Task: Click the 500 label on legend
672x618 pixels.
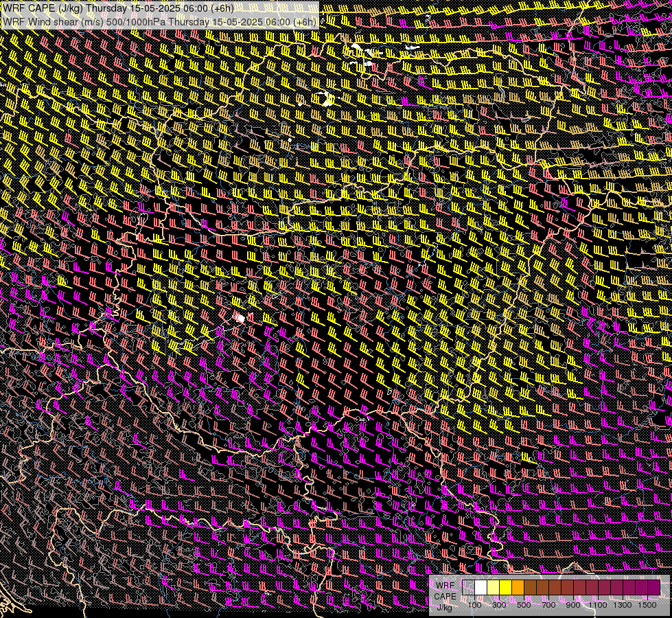Action: tap(524, 605)
